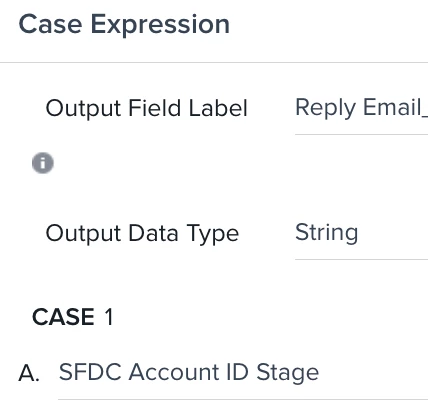Open the info tooltip below Output Field Label

[43, 163]
